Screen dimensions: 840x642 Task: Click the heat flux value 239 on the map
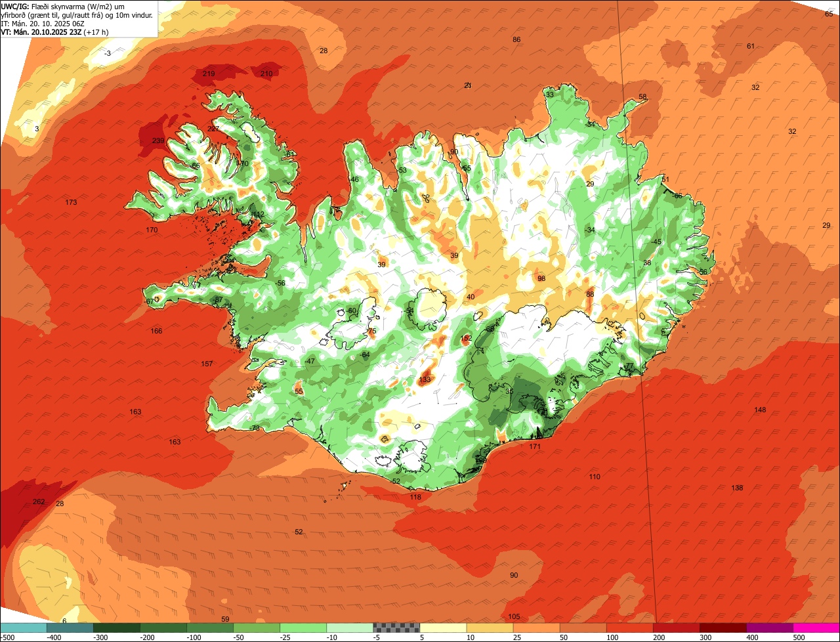158,141
